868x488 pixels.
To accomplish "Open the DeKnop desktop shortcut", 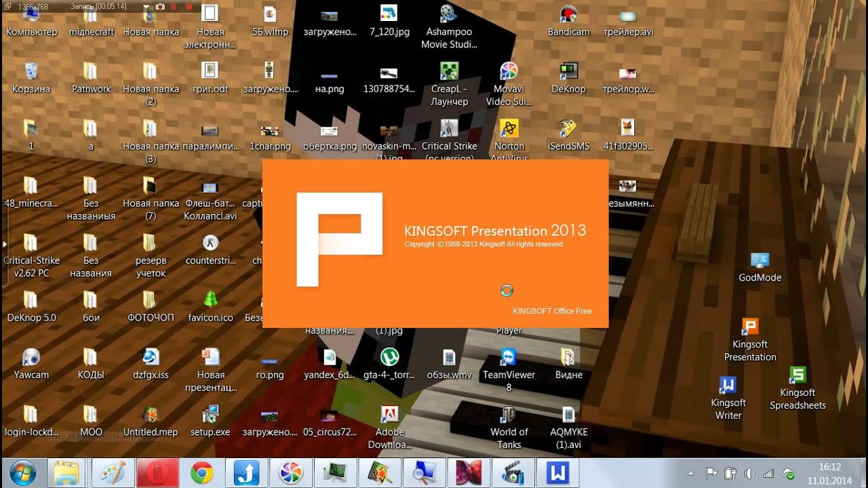I will pyautogui.click(x=568, y=79).
